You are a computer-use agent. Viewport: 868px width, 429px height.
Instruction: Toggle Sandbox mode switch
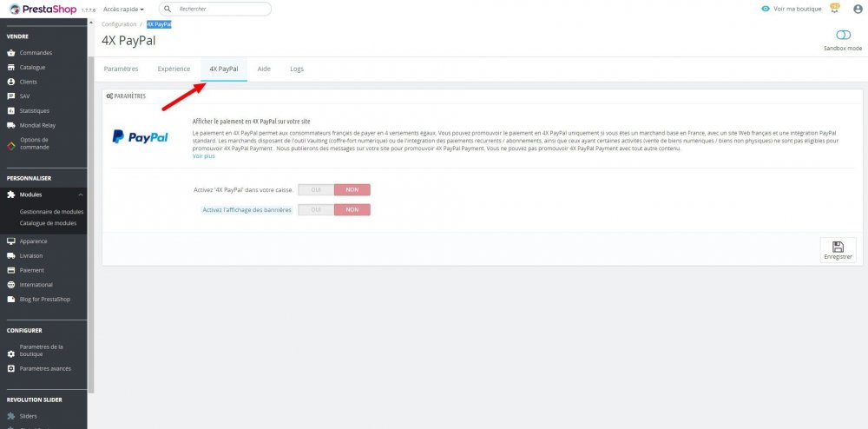(843, 35)
